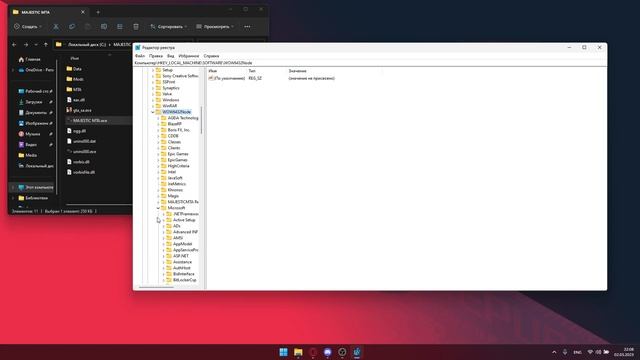The width and height of the screenshot is (640, 360).
Task: Select the Clients registry key
Action: [x=174, y=148]
